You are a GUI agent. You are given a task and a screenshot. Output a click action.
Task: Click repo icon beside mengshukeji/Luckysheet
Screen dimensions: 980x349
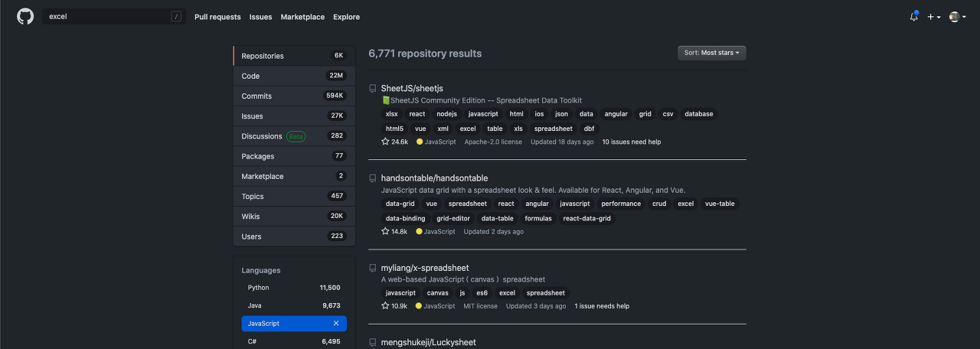[x=373, y=343]
